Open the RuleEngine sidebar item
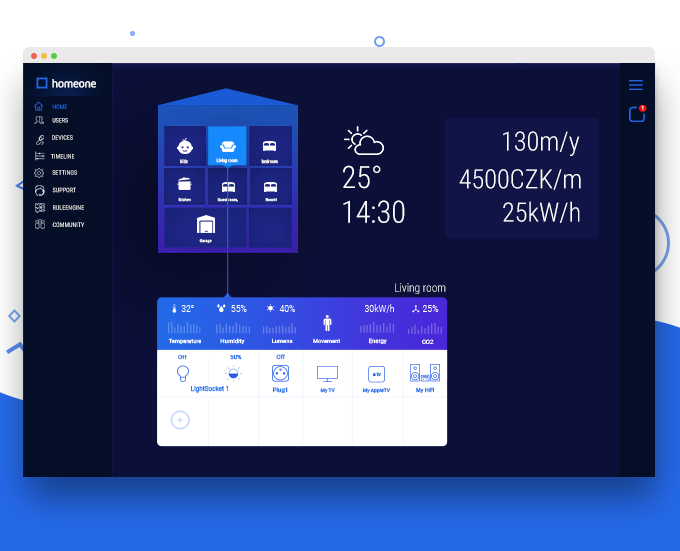The height and width of the screenshot is (551, 680). (x=59, y=208)
